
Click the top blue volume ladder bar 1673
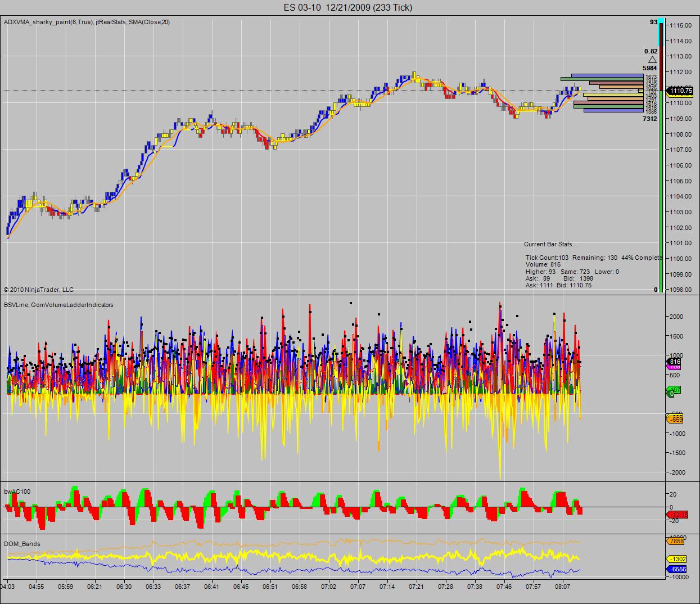coord(607,76)
